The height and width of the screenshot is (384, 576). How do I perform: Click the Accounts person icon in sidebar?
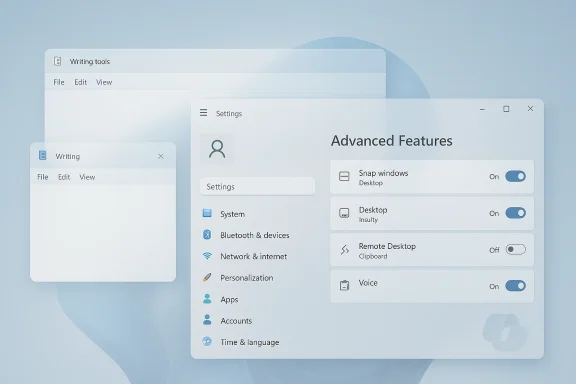point(207,320)
